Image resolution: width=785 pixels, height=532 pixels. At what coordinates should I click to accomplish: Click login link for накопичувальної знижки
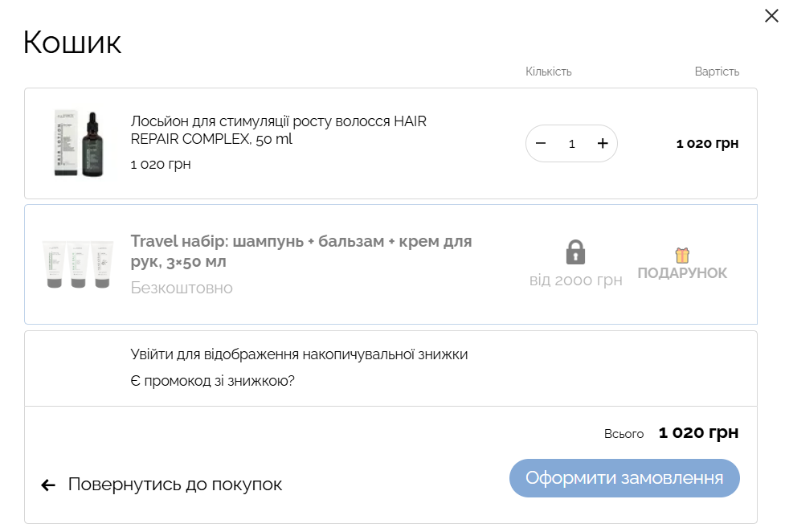pyautogui.click(x=299, y=354)
